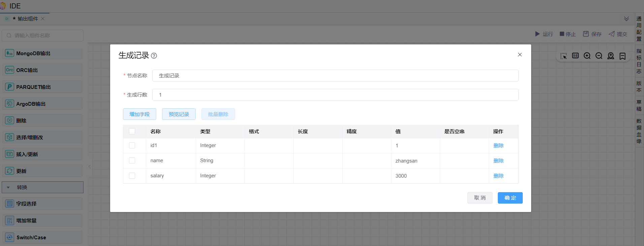Pick the ArgoDB输出 component
Viewport: 644px width, 246px height.
[42, 104]
